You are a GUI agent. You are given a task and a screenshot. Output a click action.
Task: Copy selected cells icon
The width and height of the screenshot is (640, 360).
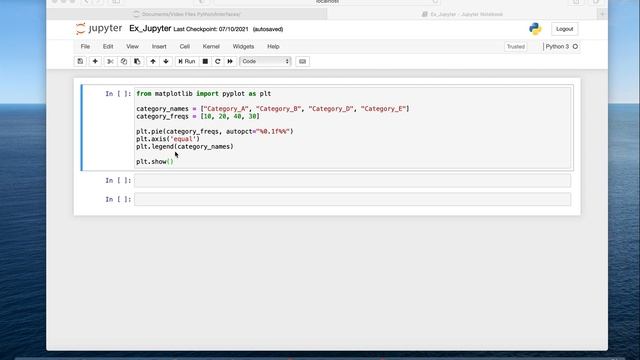point(124,61)
